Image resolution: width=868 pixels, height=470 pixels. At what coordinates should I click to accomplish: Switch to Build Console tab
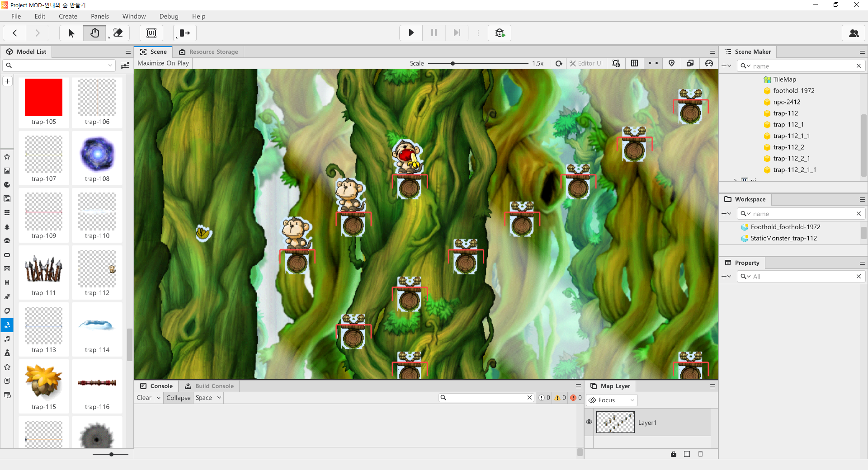[209, 386]
